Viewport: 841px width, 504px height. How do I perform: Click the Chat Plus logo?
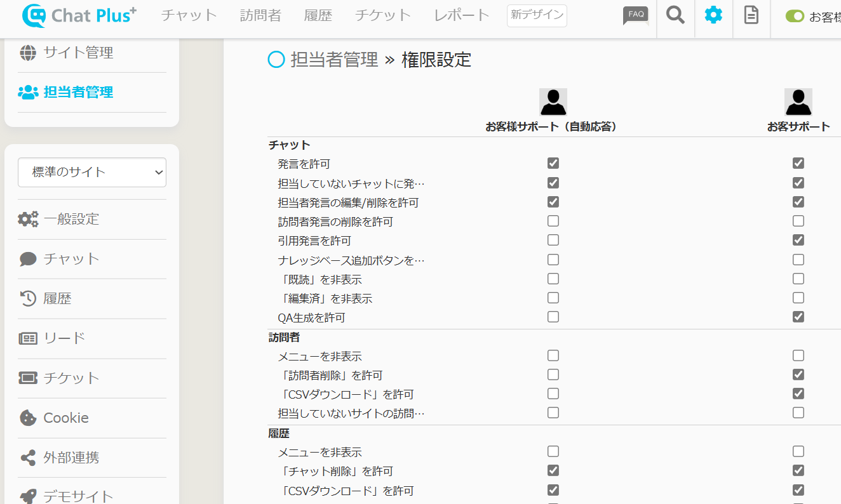click(x=79, y=16)
